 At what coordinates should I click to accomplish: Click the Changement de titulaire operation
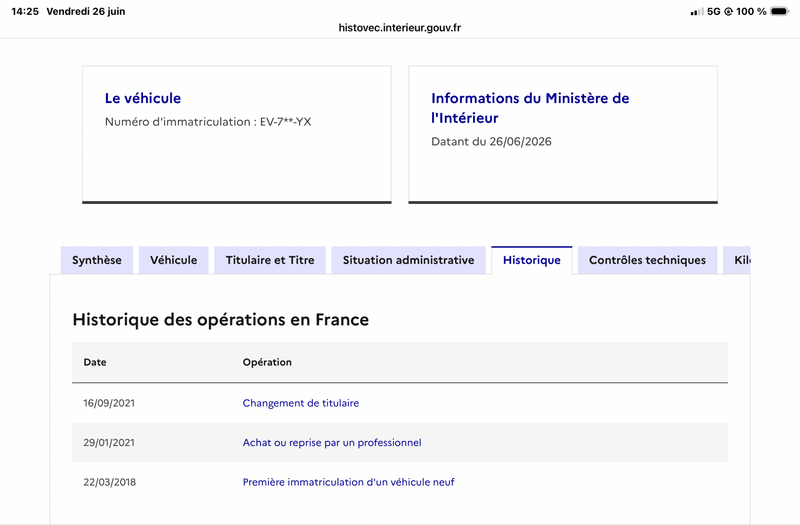point(301,403)
